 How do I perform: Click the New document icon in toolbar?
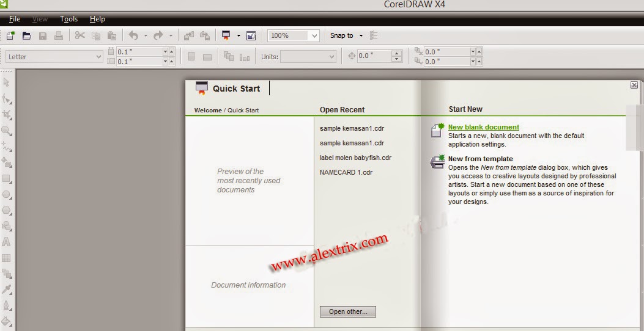(x=10, y=35)
